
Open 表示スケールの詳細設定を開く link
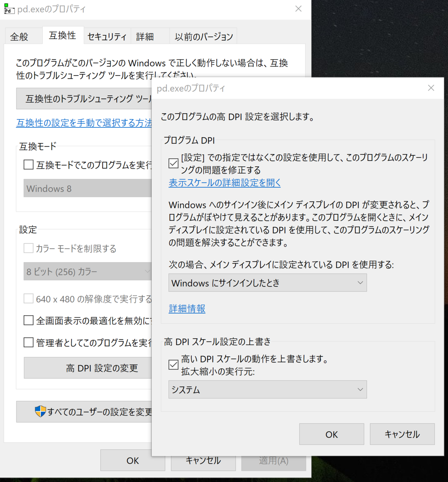(225, 183)
